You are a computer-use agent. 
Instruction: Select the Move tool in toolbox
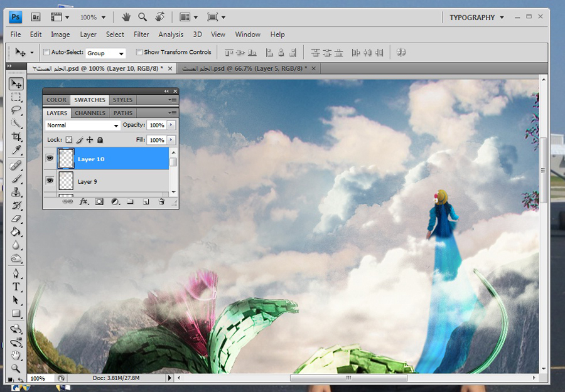16,83
